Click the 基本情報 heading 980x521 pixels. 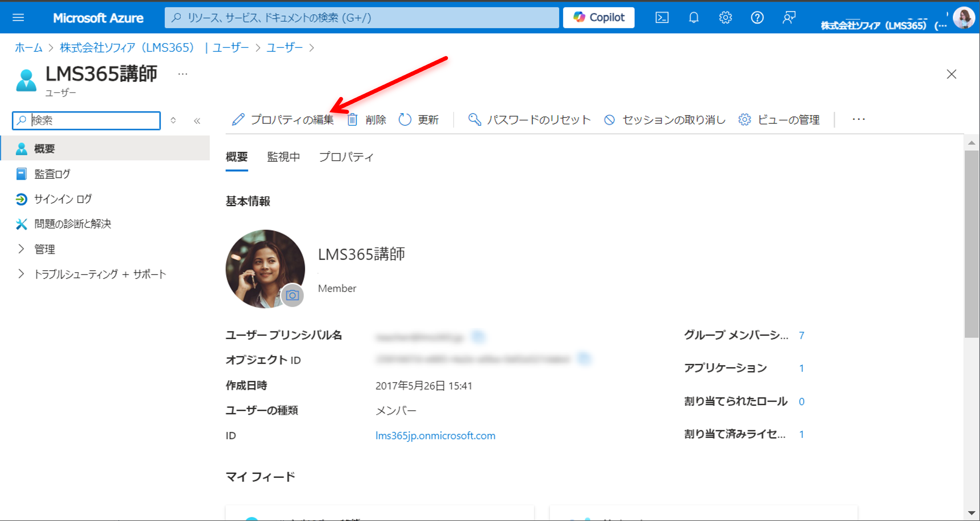pyautogui.click(x=248, y=201)
